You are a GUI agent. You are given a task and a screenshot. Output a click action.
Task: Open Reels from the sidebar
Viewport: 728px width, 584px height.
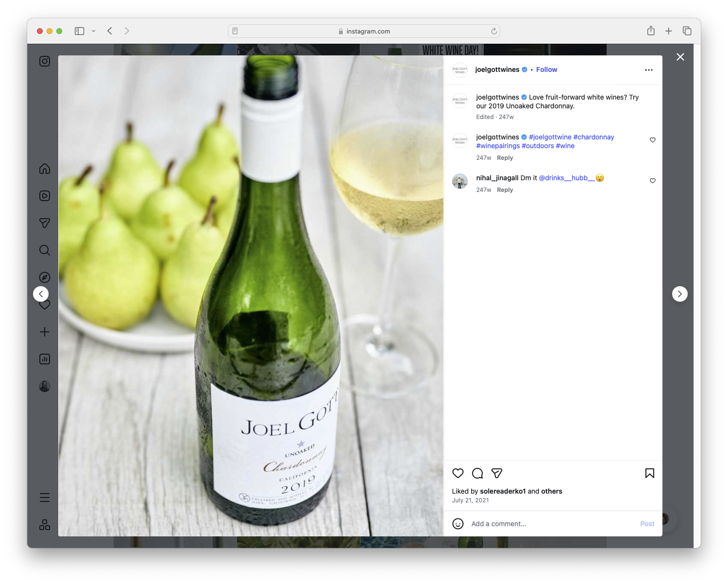45,196
